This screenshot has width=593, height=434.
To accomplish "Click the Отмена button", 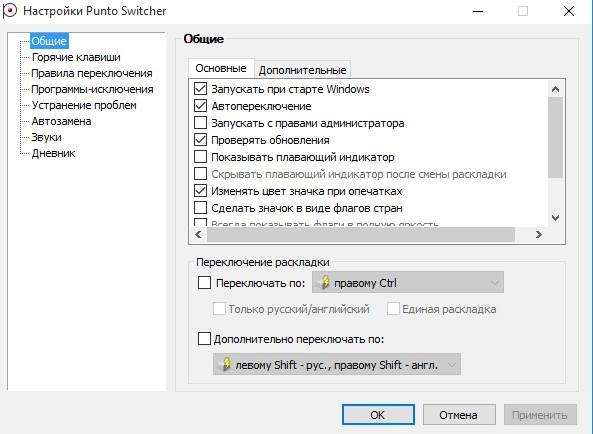I will click(459, 415).
